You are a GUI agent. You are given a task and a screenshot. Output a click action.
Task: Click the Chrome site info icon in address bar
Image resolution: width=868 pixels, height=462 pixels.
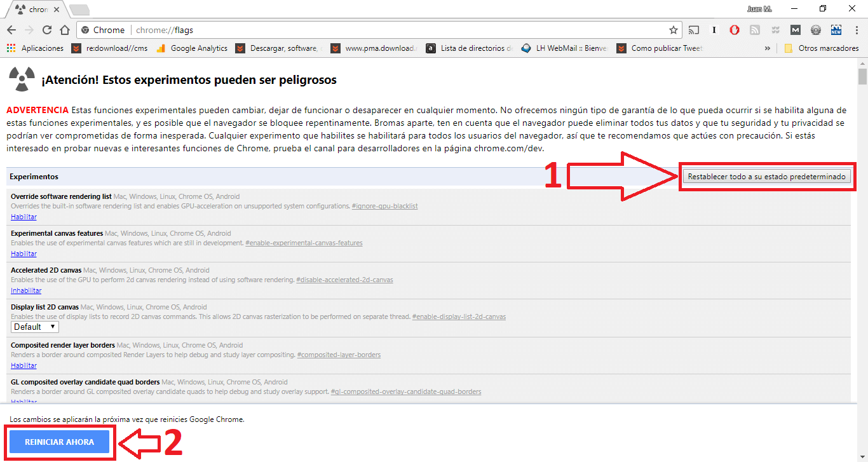(85, 30)
